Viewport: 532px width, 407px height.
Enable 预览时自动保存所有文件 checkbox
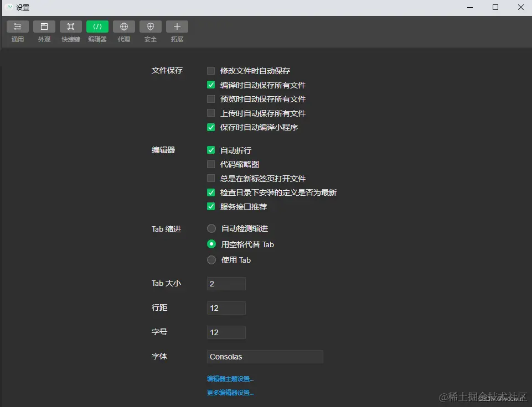coord(211,99)
